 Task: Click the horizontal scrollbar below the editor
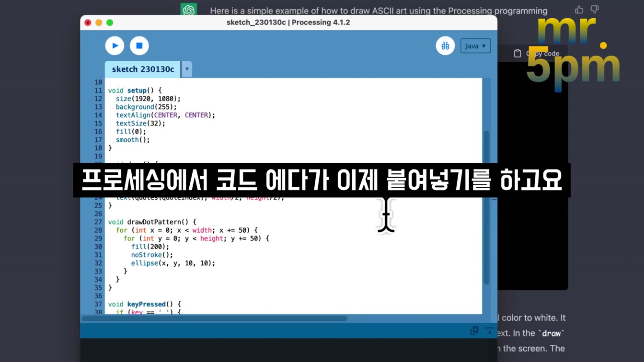click(215, 318)
